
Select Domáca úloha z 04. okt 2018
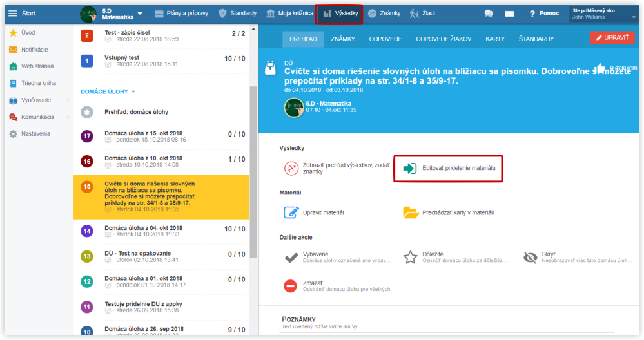(161, 231)
